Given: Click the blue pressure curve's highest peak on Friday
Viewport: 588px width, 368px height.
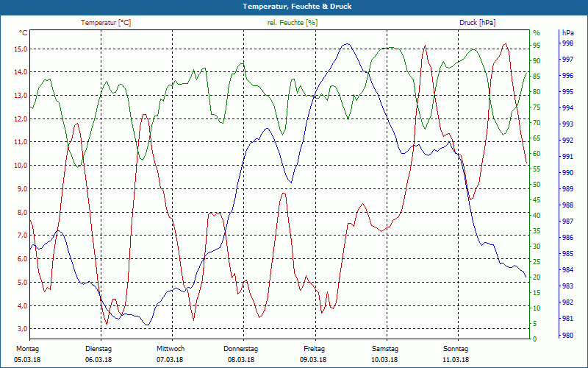Looking at the screenshot, I should click(x=347, y=44).
